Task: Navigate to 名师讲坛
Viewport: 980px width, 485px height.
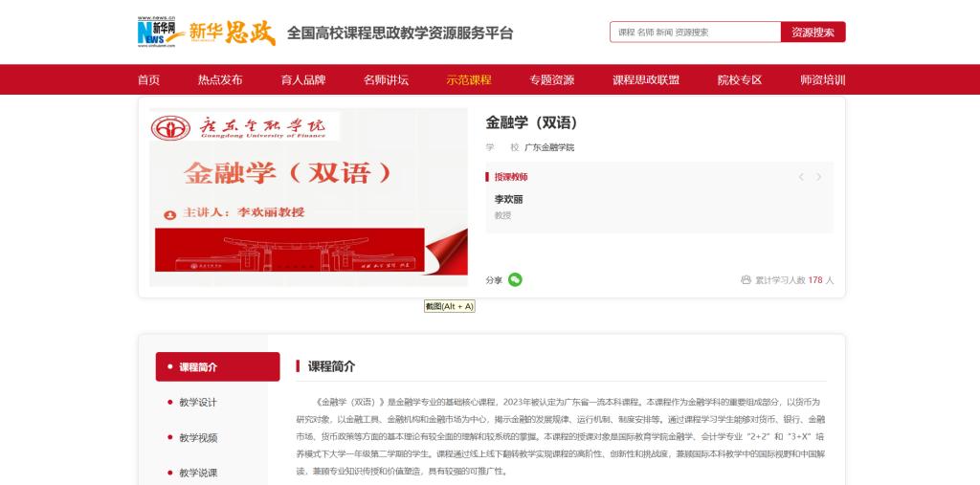Action: 386,80
